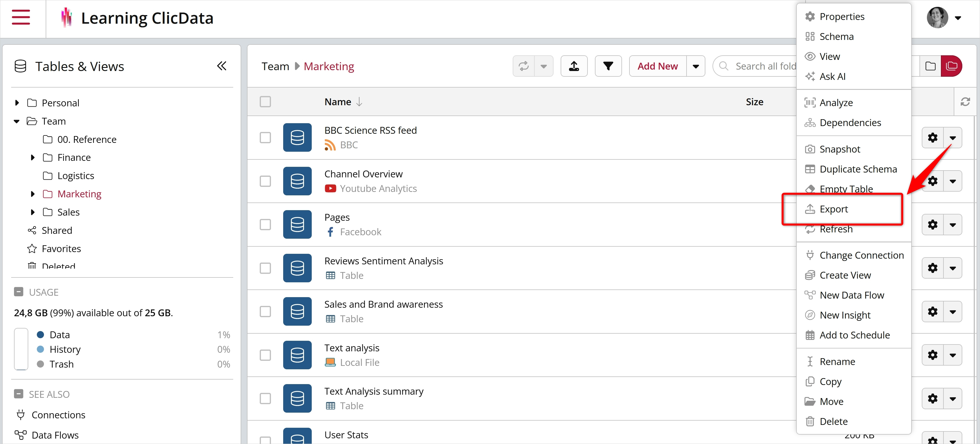Choose Duplicate Schema menu item

coord(854,169)
